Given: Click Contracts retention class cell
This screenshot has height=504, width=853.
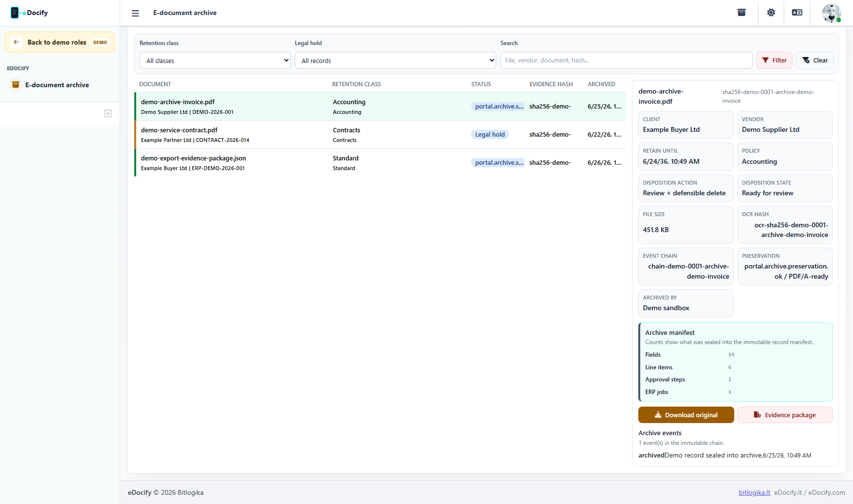Looking at the screenshot, I should [x=347, y=135].
